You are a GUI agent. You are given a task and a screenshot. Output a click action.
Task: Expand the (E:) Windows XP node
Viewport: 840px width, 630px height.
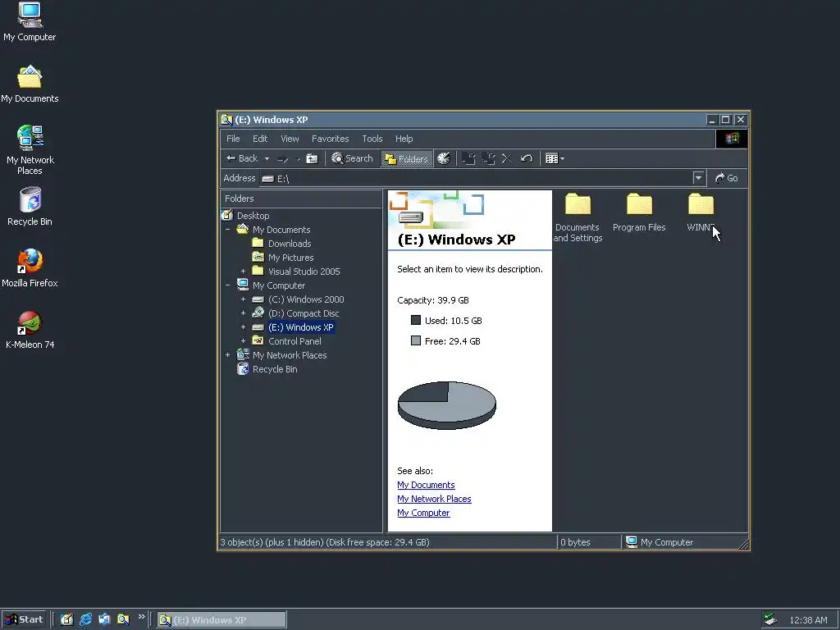pos(243,326)
